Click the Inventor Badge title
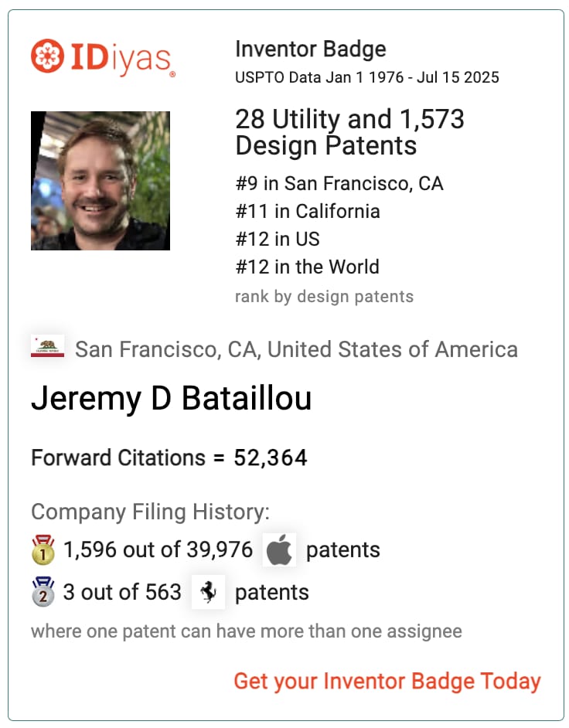This screenshot has height=728, width=569. (x=311, y=49)
